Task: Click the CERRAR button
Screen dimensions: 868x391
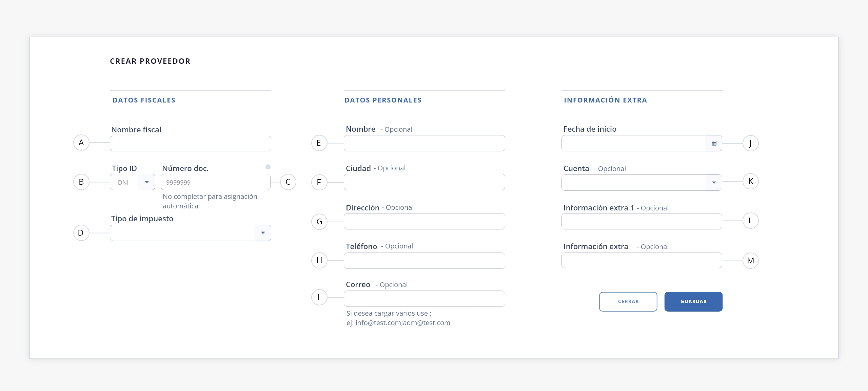Action: (628, 301)
